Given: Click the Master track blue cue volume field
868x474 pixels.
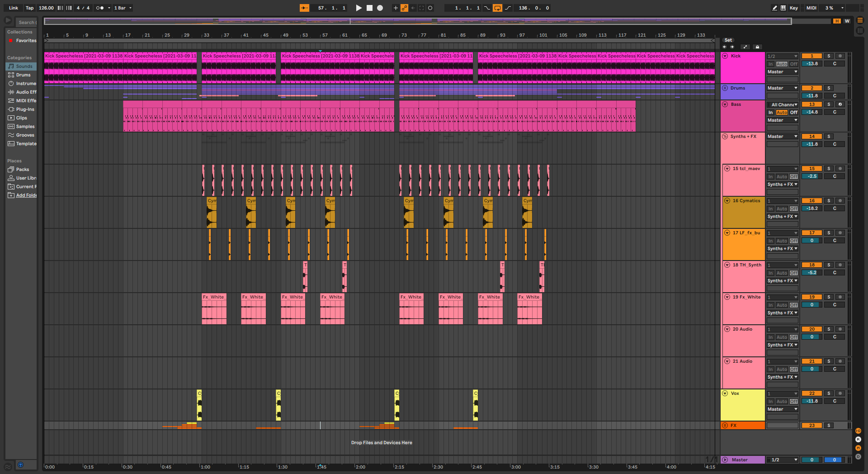Looking at the screenshot, I should [834, 460].
